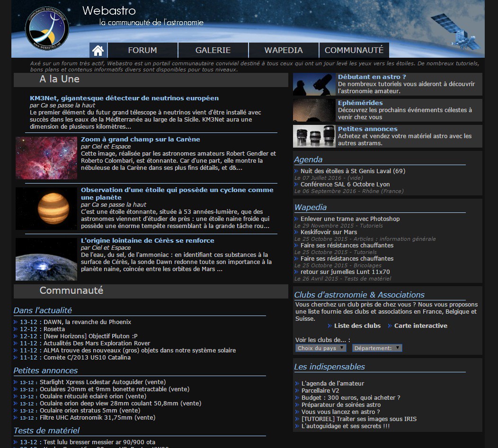Image resolution: width=498 pixels, height=448 pixels.
Task: Open Oculaires 20mm et 9mm ad
Action: (115, 389)
